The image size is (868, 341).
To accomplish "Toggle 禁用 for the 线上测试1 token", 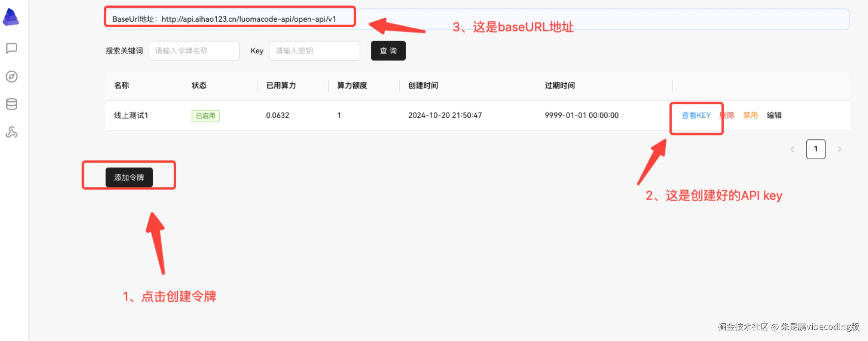I will pyautogui.click(x=750, y=115).
